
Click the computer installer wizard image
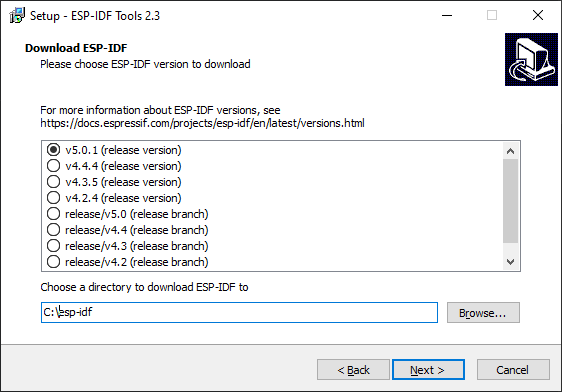coord(531,59)
